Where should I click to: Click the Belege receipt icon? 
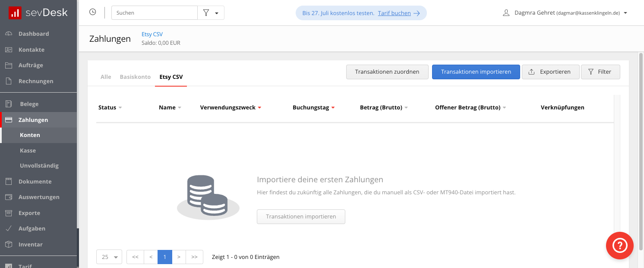coord(9,104)
